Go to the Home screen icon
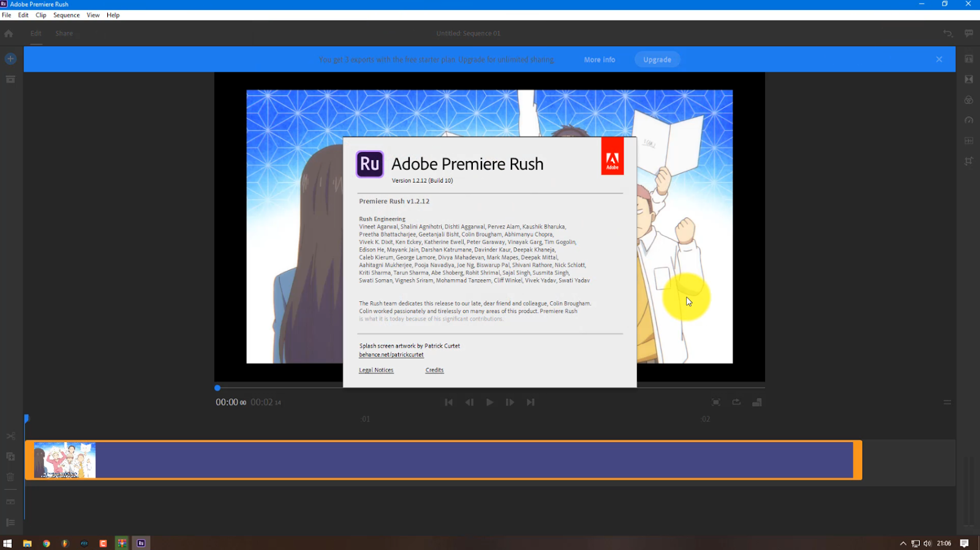Image resolution: width=980 pixels, height=550 pixels. pyautogui.click(x=9, y=34)
